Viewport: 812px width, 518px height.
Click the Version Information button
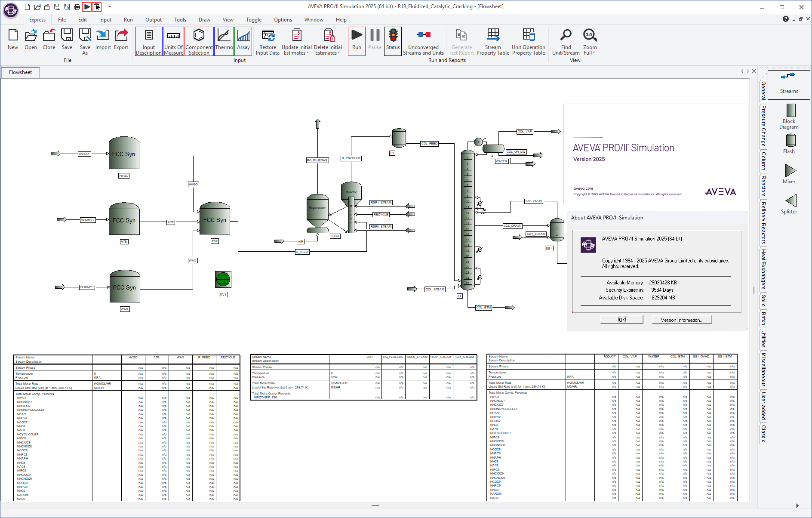click(681, 319)
